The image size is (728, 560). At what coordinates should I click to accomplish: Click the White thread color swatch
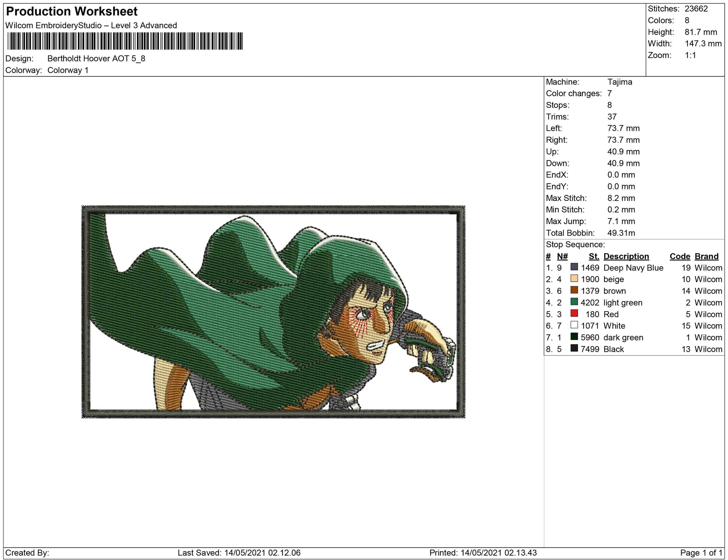(574, 325)
